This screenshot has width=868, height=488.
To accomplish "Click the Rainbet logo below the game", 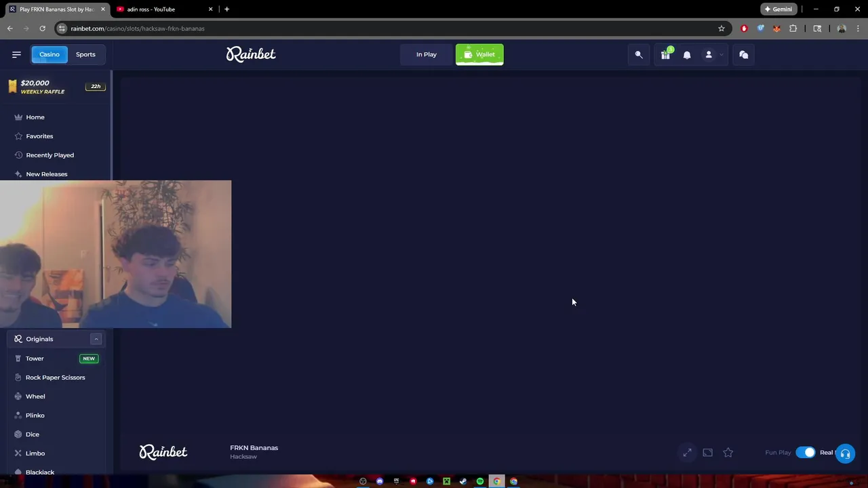I will (x=163, y=452).
